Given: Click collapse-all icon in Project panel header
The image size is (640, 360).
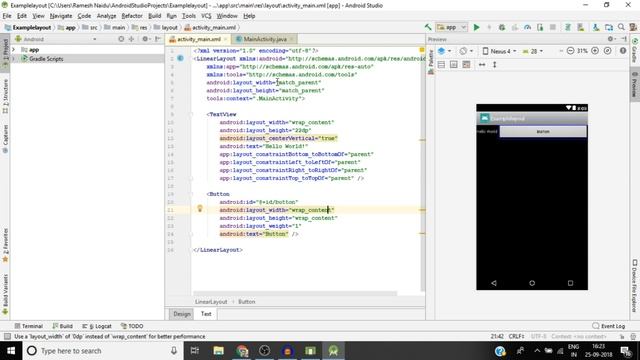Looking at the screenshot, I should [131, 39].
